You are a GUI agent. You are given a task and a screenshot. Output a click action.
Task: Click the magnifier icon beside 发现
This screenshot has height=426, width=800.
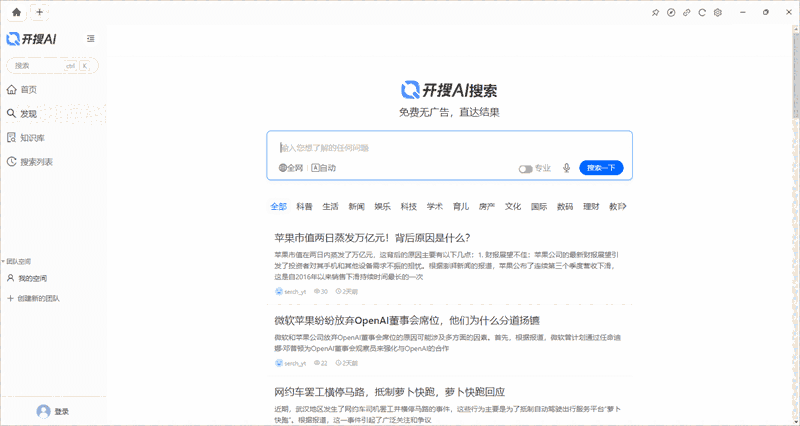click(x=11, y=114)
